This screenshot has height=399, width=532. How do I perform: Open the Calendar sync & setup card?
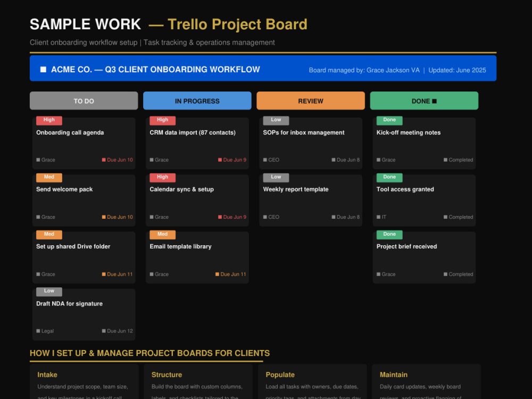197,200
